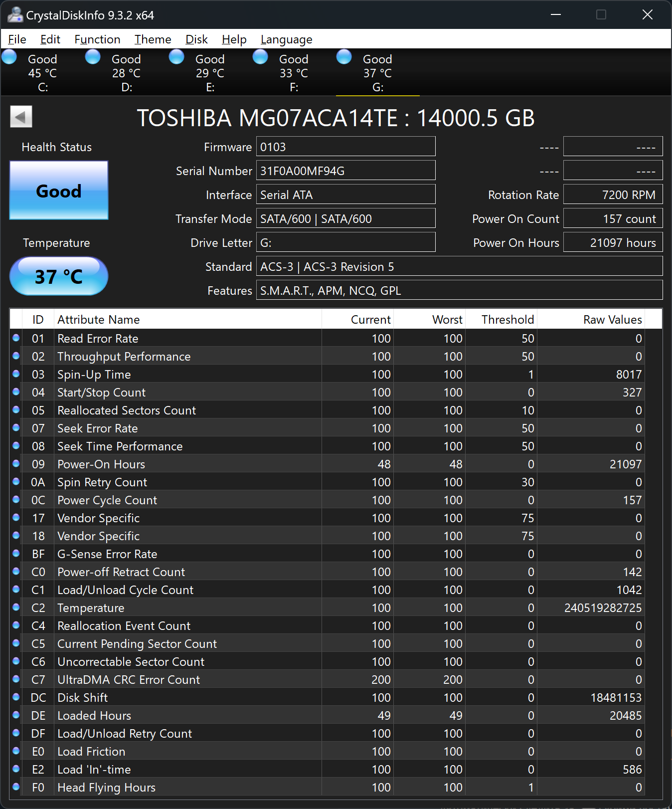Screen dimensions: 672x809
Task: Click Power On Hours value 21097 hours
Action: 613,242
